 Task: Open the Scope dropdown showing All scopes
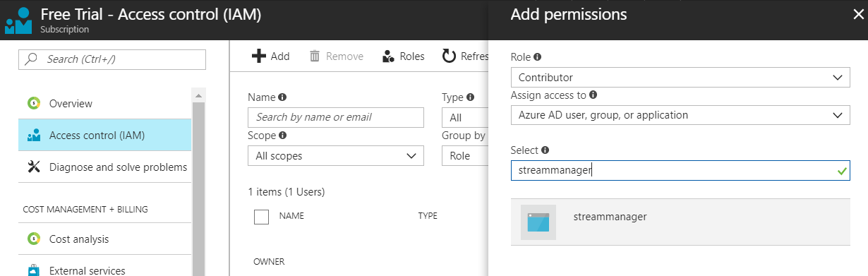coord(336,156)
